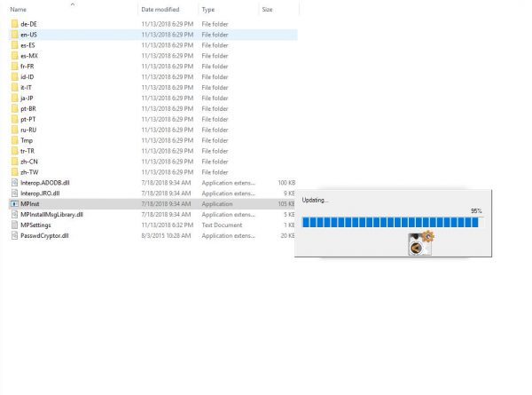Click the 'zh-CN' folder name
The width and height of the screenshot is (532, 395).
click(x=29, y=162)
